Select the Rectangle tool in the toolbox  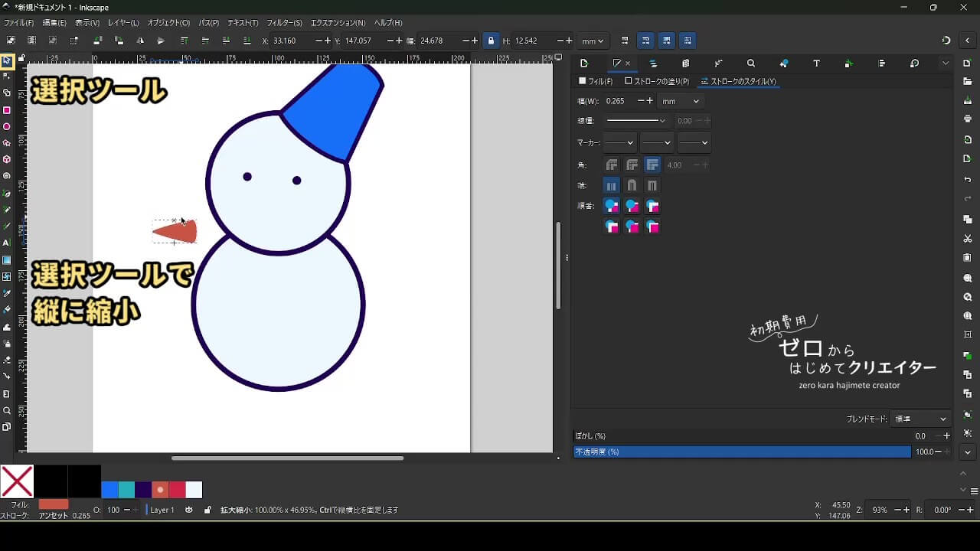coord(7,110)
